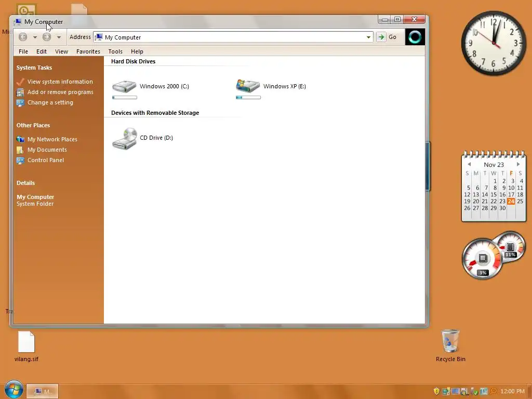This screenshot has width=532, height=399.
Task: Click the Forward navigation arrow
Action: point(47,37)
